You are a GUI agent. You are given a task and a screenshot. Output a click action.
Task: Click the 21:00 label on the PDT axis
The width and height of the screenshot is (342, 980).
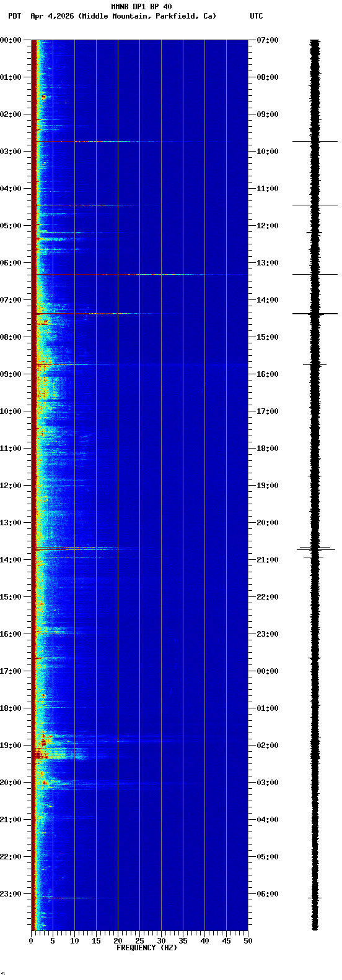[11, 820]
